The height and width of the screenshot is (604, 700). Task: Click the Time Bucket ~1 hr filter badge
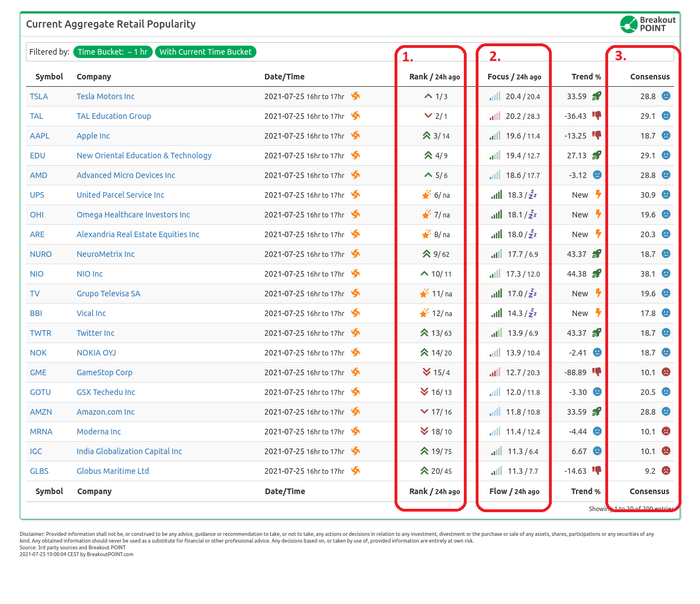(x=113, y=52)
